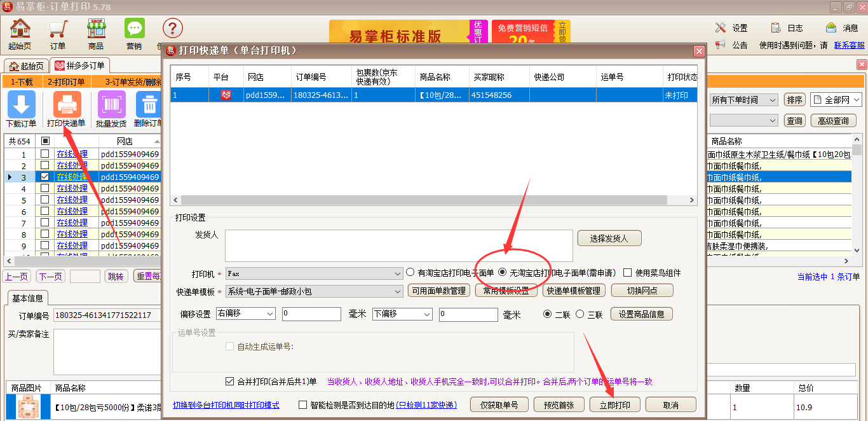The image size is (868, 421).
Task: Click the 只检测11家快递 link
Action: pyautogui.click(x=426, y=405)
